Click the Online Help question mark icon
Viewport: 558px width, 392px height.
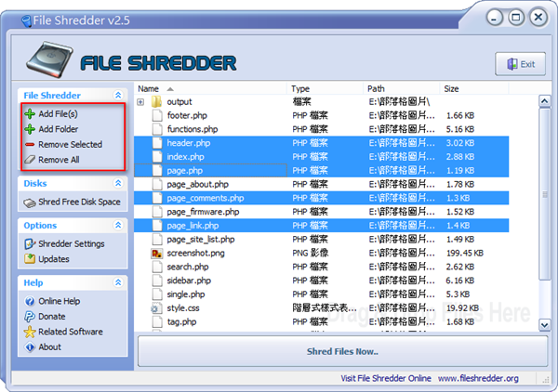[x=30, y=301]
